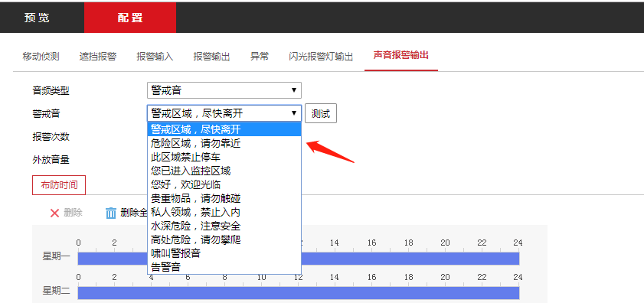Image resolution: width=644 pixels, height=303 pixels.
Task: Click the 星期一 row label
Action: coord(56,257)
